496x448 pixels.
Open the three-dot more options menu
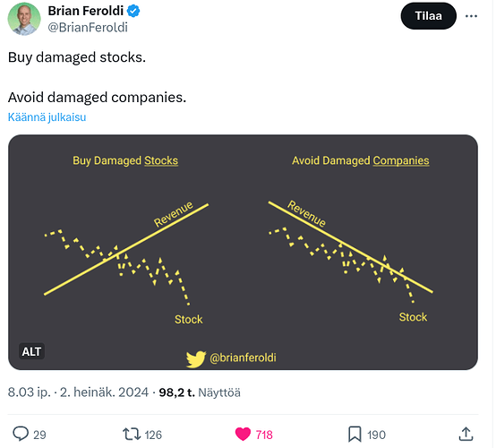tap(471, 16)
